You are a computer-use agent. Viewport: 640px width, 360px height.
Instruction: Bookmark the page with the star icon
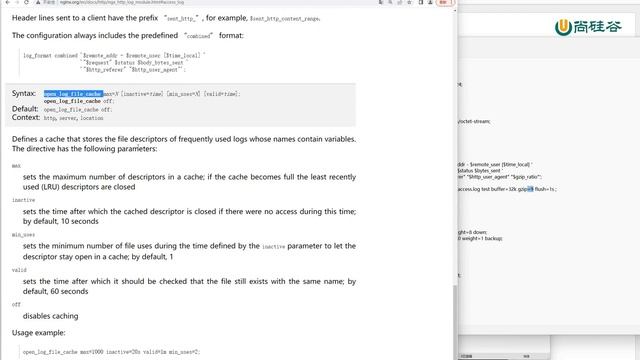pos(409,2)
